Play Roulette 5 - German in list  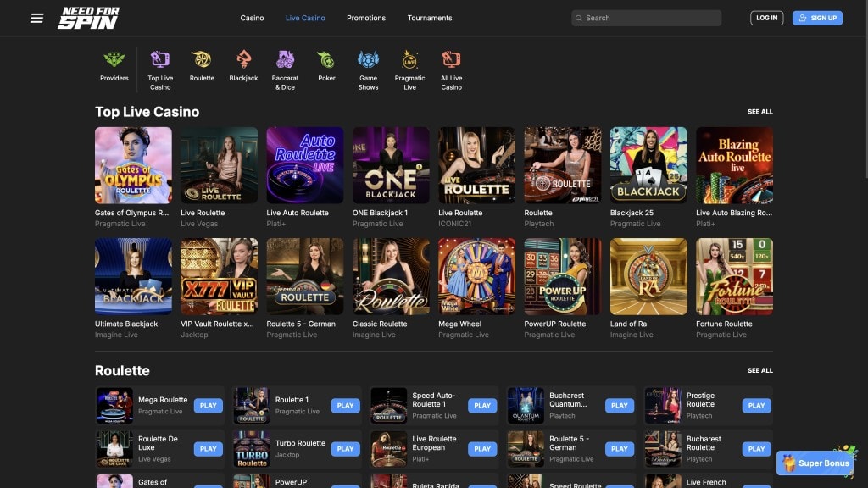point(620,449)
